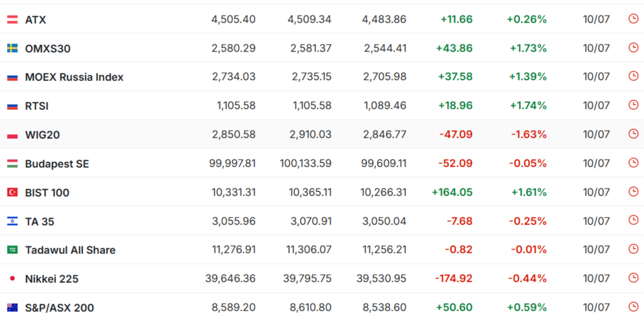Screen dimensions: 644x317
Task: Open the Budapest SE index link
Action: click(x=57, y=164)
